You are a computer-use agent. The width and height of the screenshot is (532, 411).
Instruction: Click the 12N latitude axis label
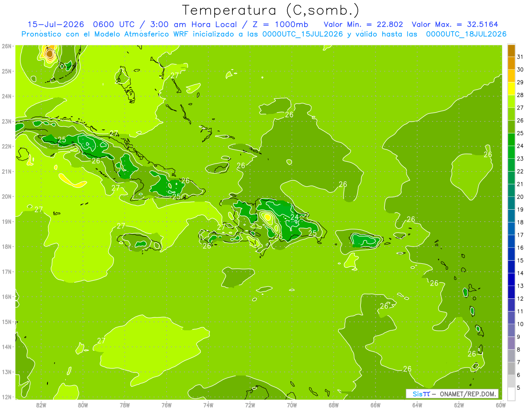[x=7, y=397]
